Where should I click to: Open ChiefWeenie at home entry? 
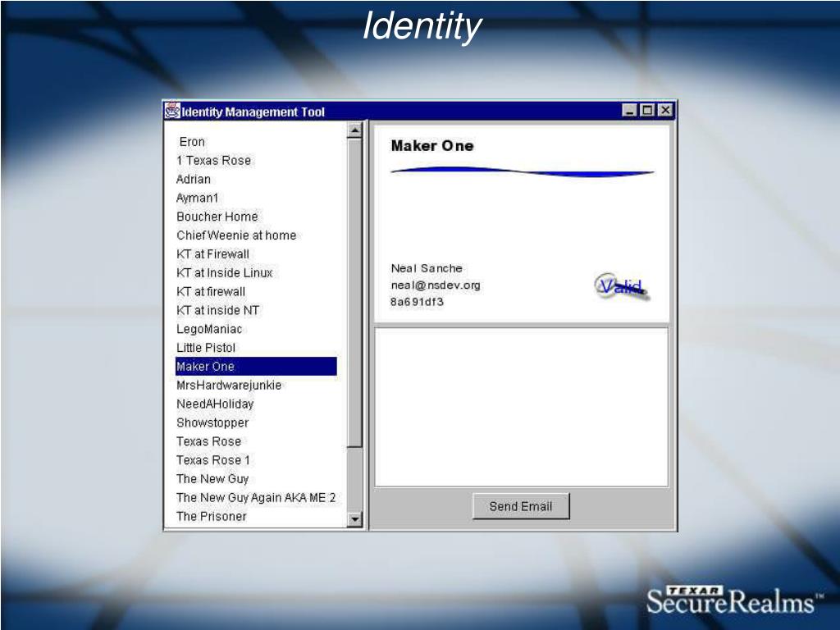236,235
